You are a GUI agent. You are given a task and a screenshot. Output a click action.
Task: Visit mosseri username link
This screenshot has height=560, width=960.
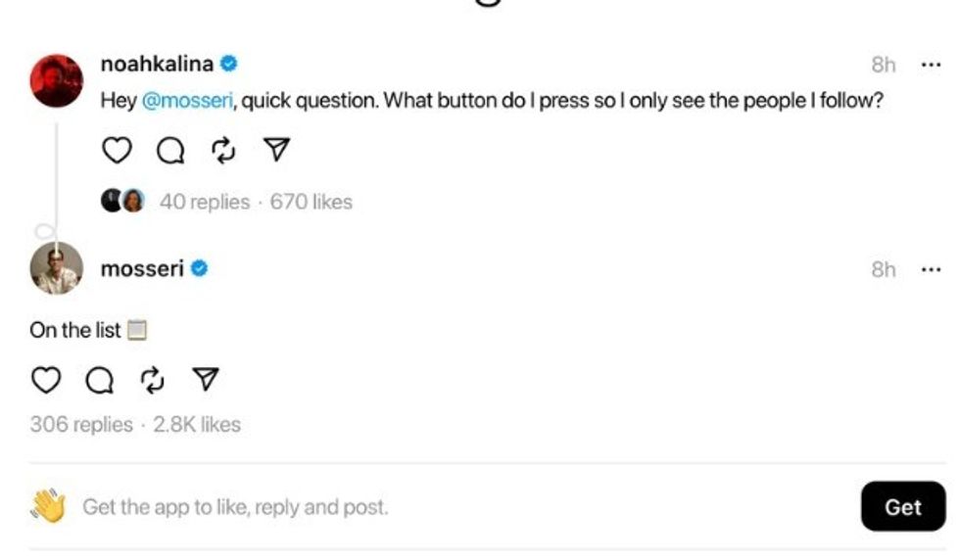click(x=142, y=268)
